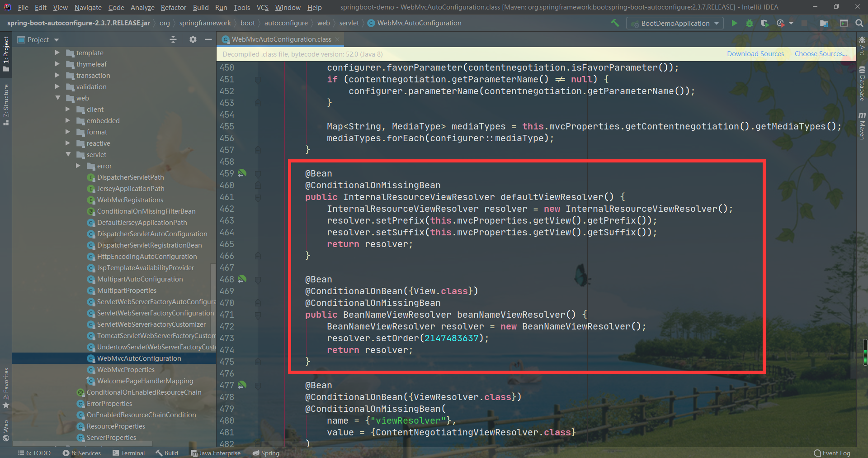Open Project panel settings gear
Screen dimensions: 868x458
193,39
